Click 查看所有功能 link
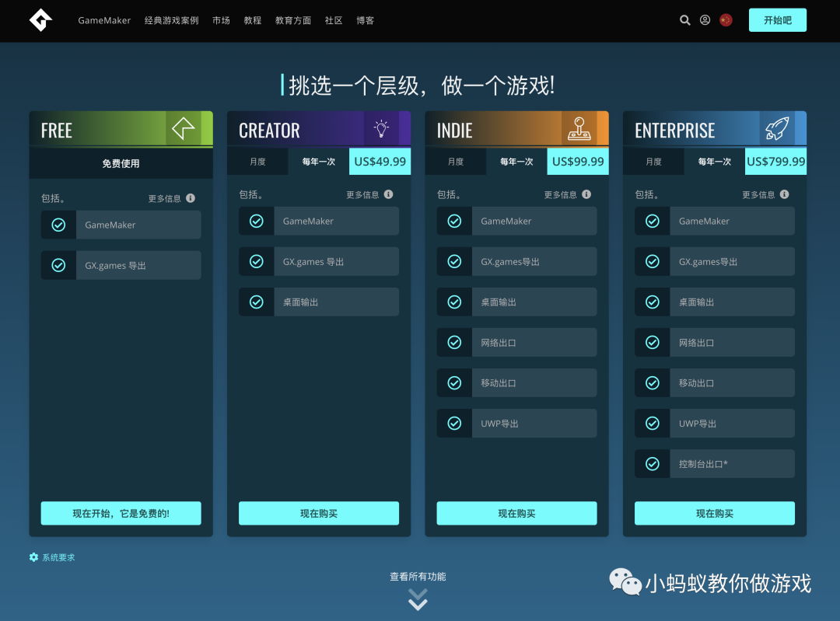Screen dimensions: 840x621 pyautogui.click(x=418, y=577)
